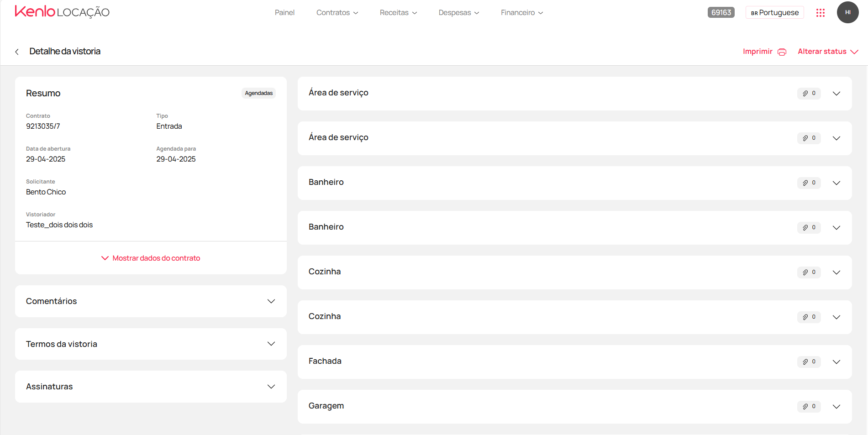Click the Fachada room title
This screenshot has height=435, width=868.
click(x=325, y=361)
